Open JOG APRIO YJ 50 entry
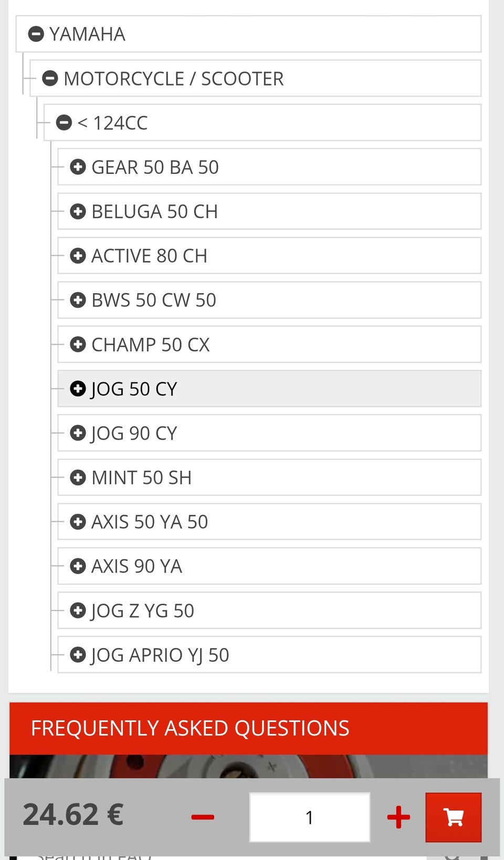 [x=160, y=655]
